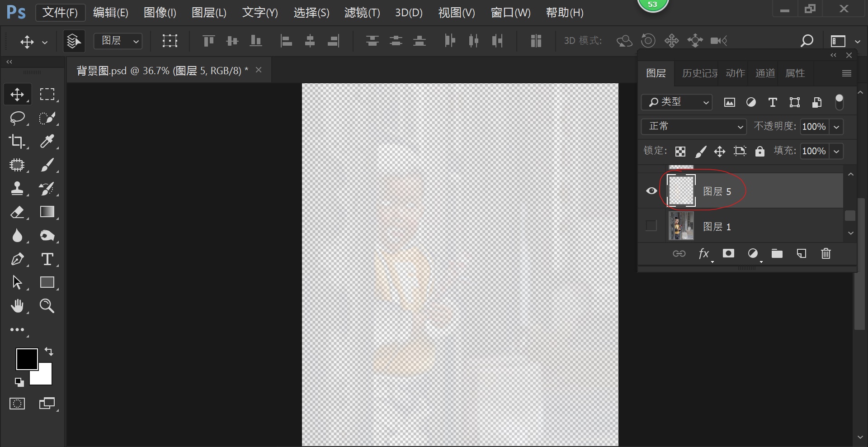Switch to the 通道 tab

point(765,73)
